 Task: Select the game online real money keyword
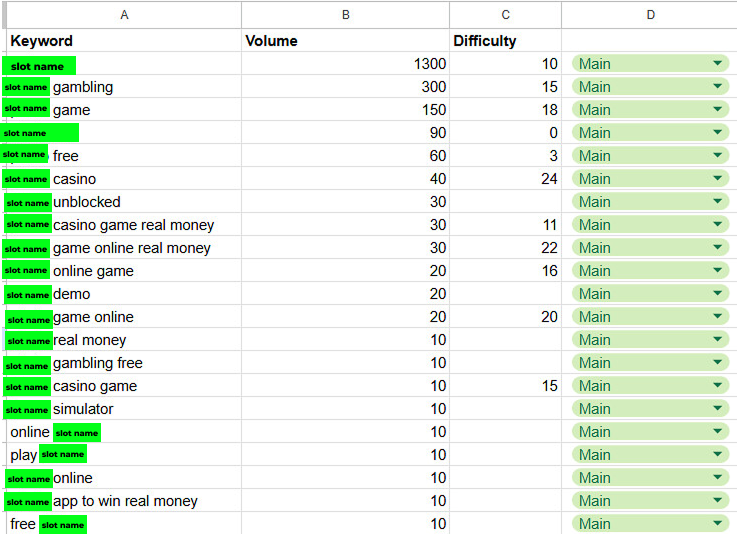coord(124,248)
